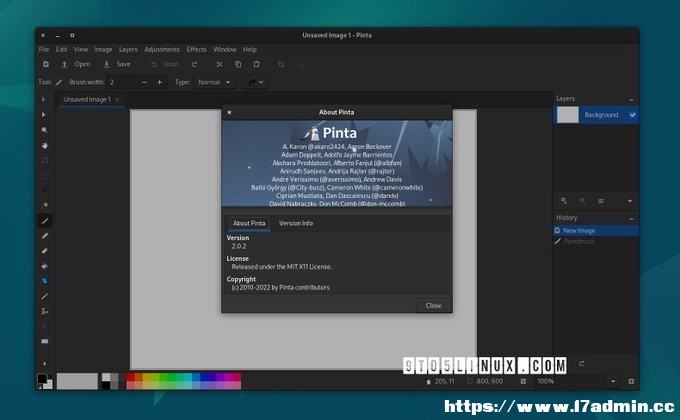
Task: Click the Copy toolbar icon
Action: click(238, 64)
